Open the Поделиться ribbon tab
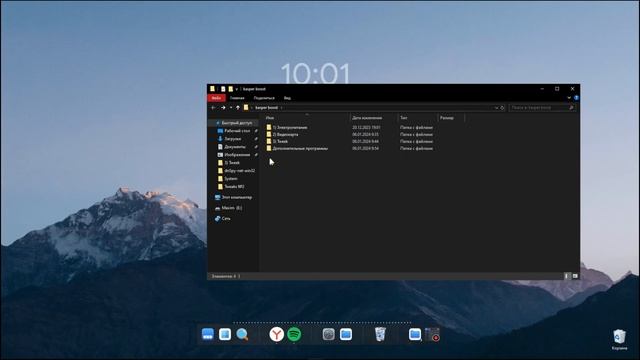The height and width of the screenshot is (360, 640). (264, 98)
